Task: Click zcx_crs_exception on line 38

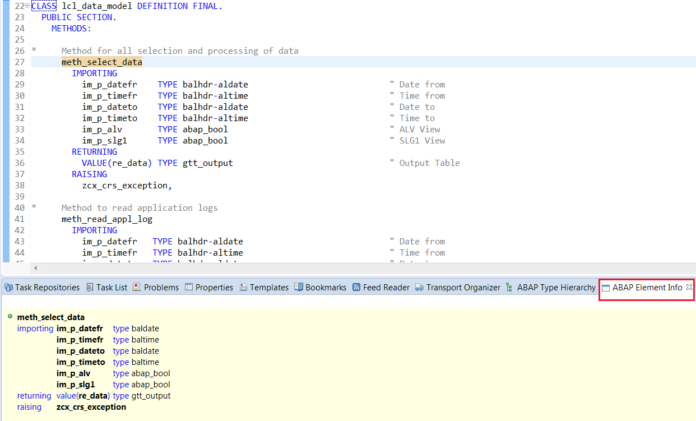Action: tap(125, 186)
